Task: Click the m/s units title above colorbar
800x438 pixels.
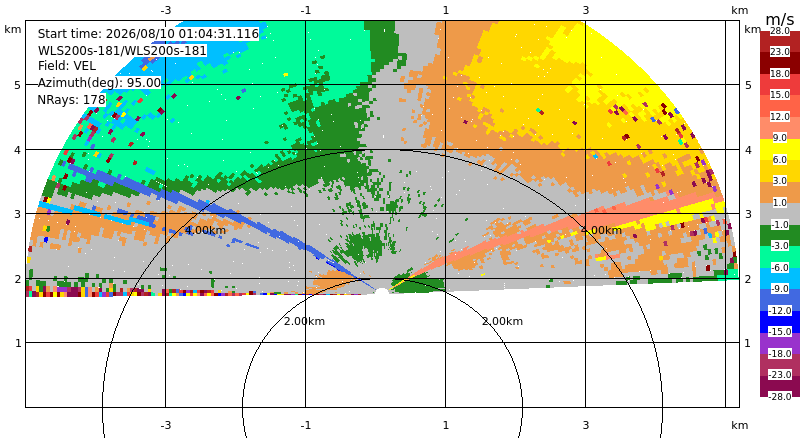Action: [x=780, y=19]
